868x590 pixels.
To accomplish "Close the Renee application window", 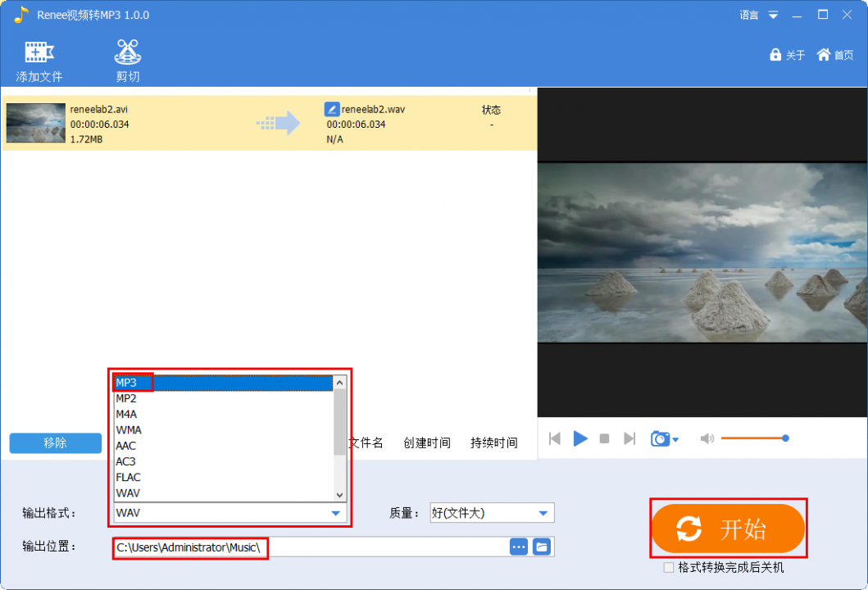I will point(847,15).
